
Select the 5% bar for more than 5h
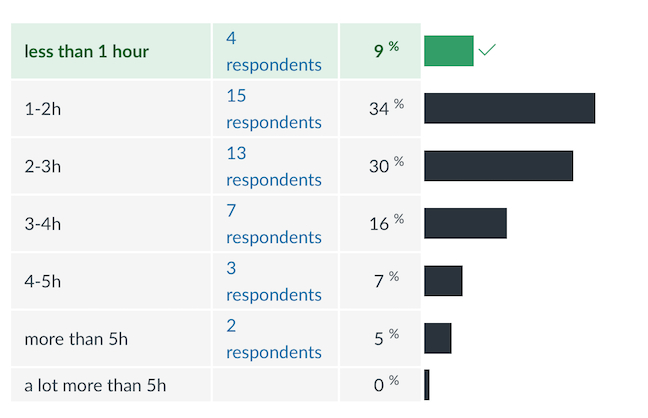coord(437,338)
